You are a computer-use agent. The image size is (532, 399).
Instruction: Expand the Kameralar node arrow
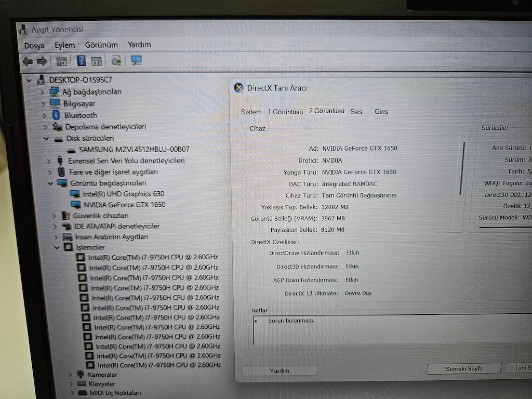tap(70, 375)
